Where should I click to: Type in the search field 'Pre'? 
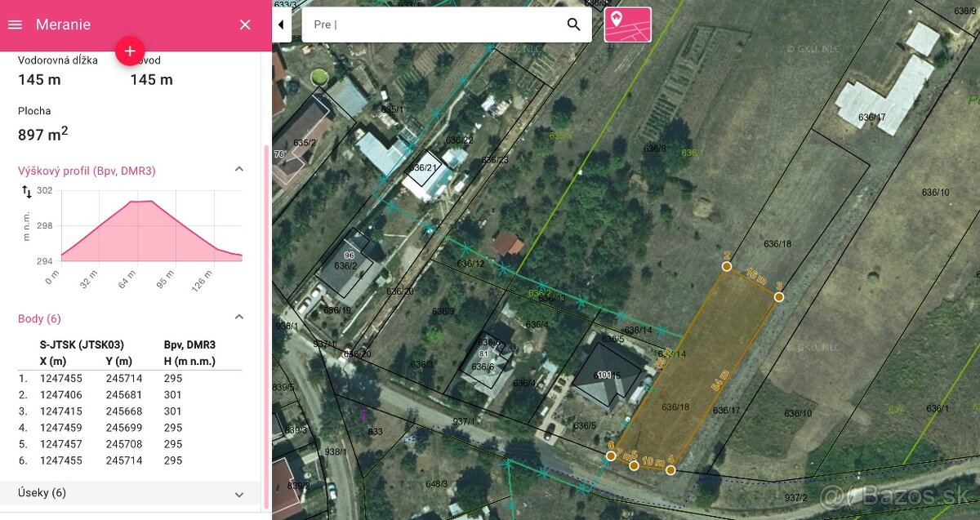pos(433,24)
